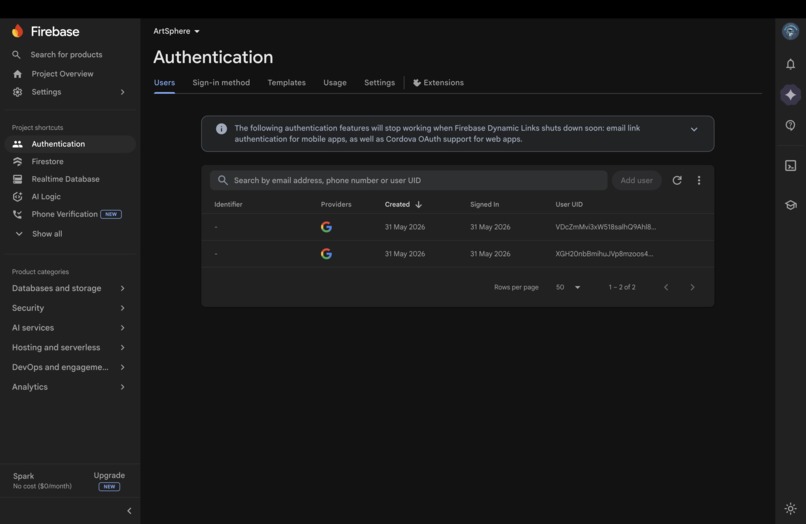Click the search magnifier icon in sidebar
Viewport: 806px width, 524px height.
point(16,55)
